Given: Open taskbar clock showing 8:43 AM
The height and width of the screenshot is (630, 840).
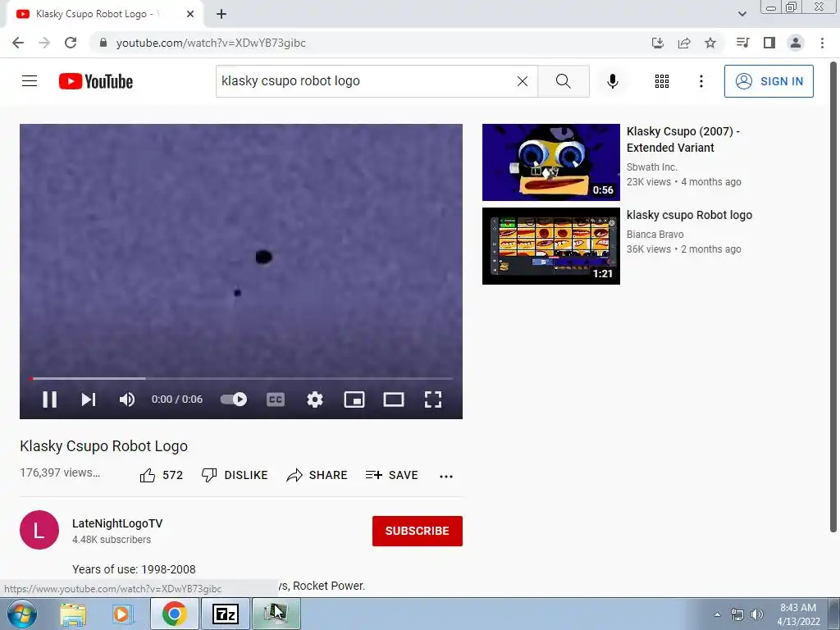Looking at the screenshot, I should (798, 614).
